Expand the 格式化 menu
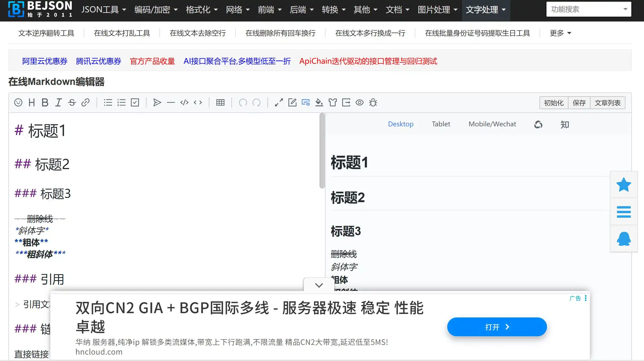 (x=202, y=10)
